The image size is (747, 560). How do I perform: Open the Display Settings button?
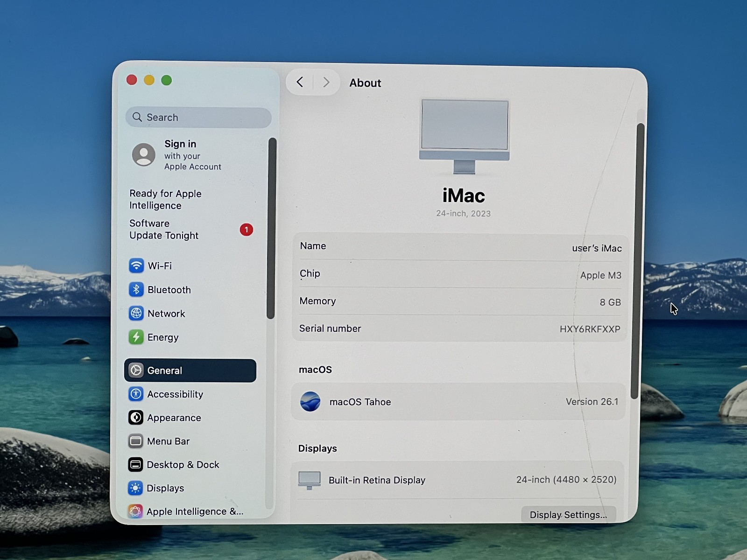[568, 514]
